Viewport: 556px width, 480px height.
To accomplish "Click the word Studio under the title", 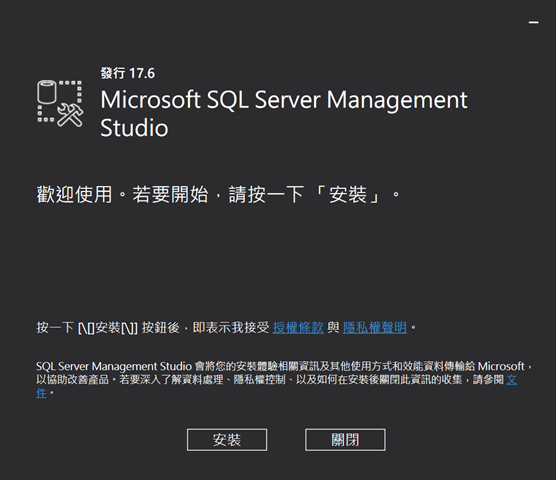I will coord(134,128).
